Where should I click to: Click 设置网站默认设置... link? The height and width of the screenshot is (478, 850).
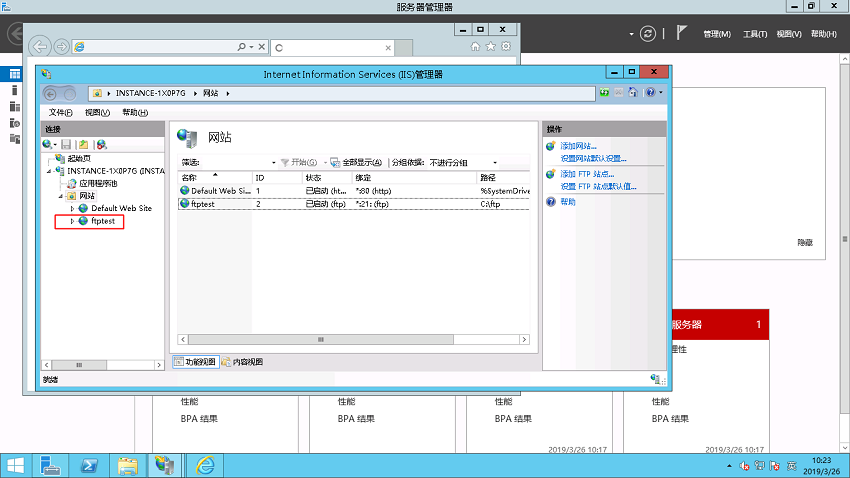[593, 159]
